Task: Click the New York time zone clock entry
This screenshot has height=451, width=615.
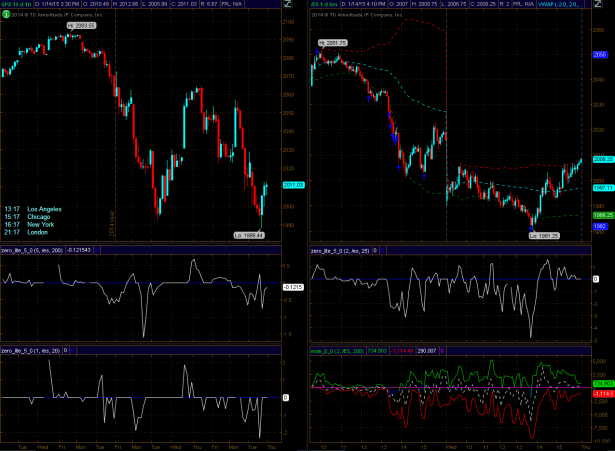Action: [34, 218]
